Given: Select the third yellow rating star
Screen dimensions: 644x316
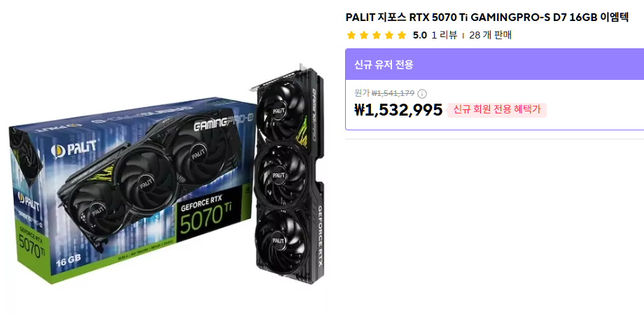Looking at the screenshot, I should [x=376, y=35].
